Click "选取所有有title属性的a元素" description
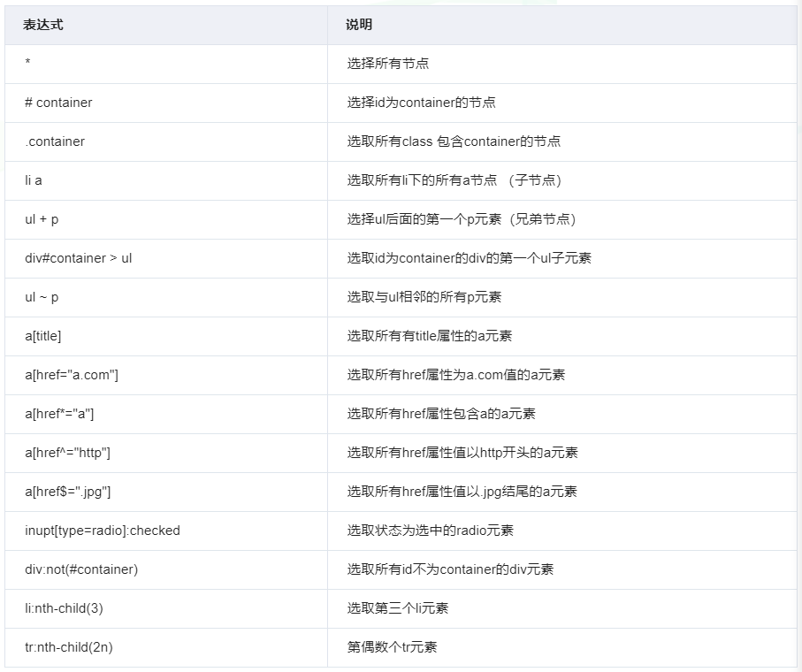 coord(430,336)
